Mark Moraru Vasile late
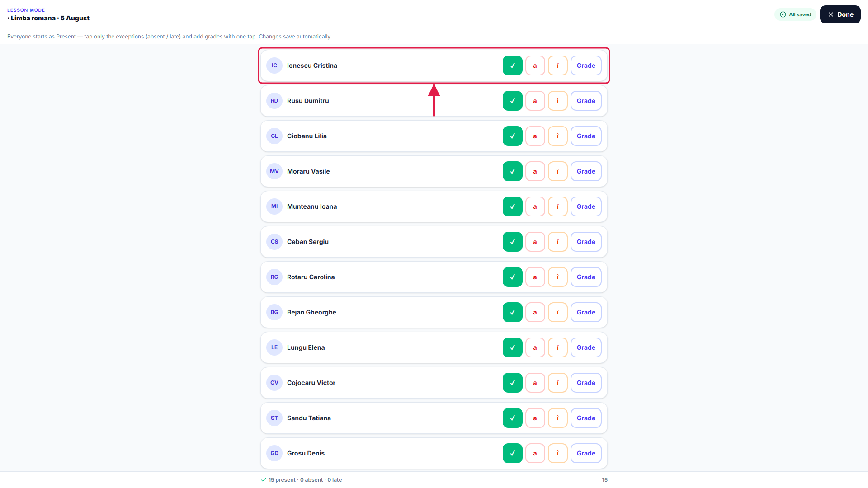 pos(557,171)
